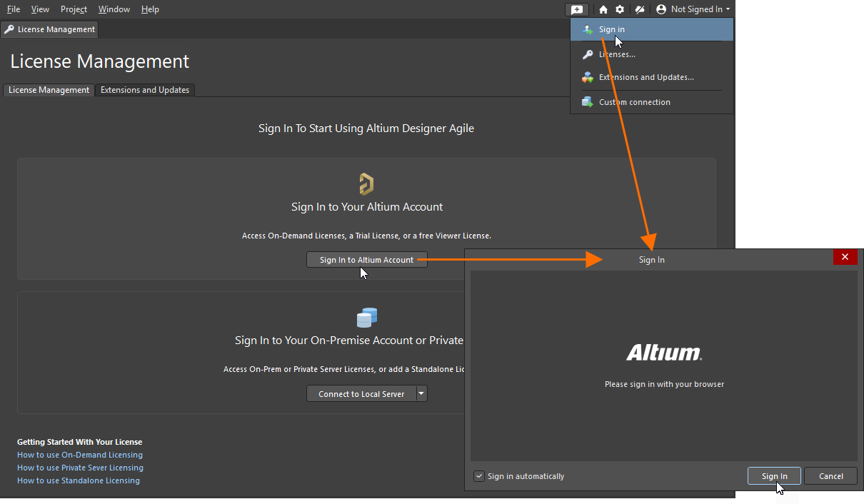Open the How to use Standalone Licensing link
This screenshot has width=864, height=504.
tap(79, 480)
